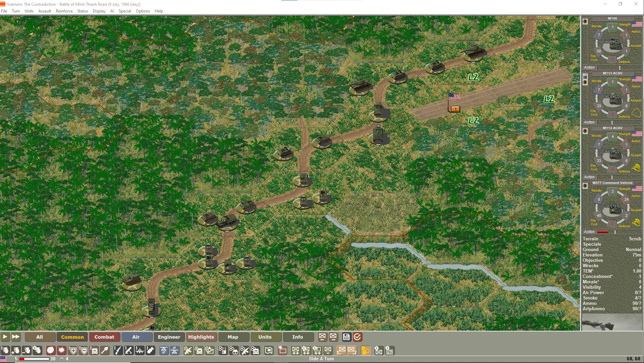Click the smoke cloud icon

[50, 351]
